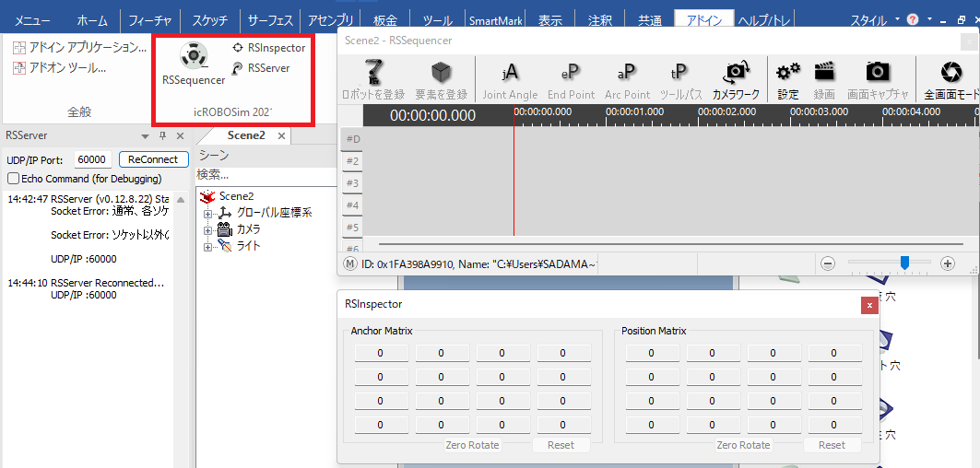
Task: Open the サーフェス tab
Action: tap(271, 20)
